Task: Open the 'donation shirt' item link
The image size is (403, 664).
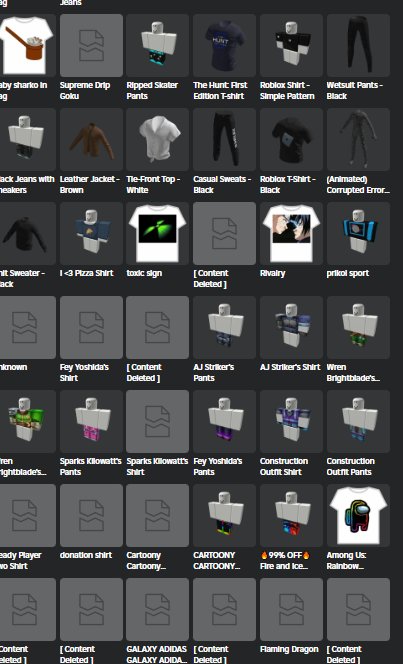Action: pos(86,555)
